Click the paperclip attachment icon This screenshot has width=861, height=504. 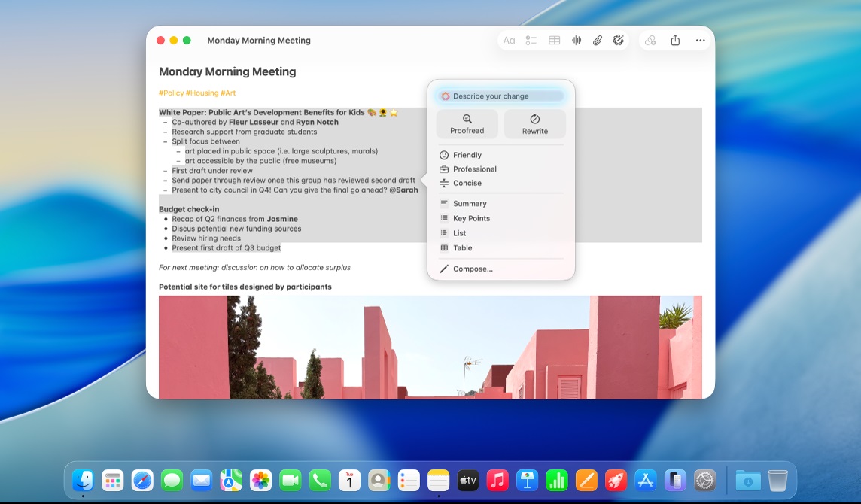pos(597,41)
